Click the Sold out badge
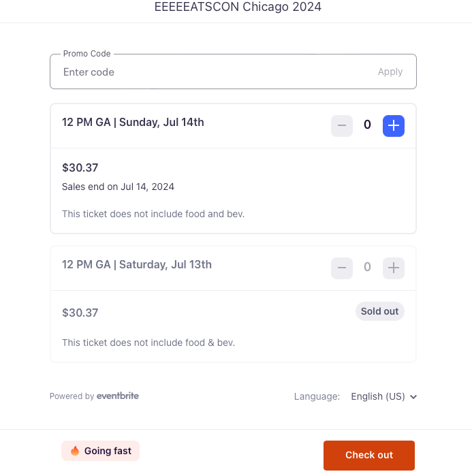Image resolution: width=472 pixels, height=476 pixels. [x=380, y=311]
